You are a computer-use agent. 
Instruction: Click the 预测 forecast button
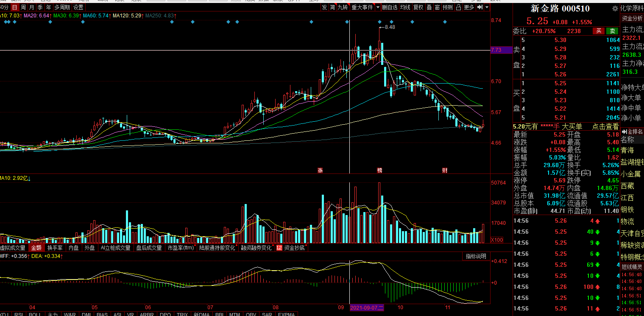point(447,7)
